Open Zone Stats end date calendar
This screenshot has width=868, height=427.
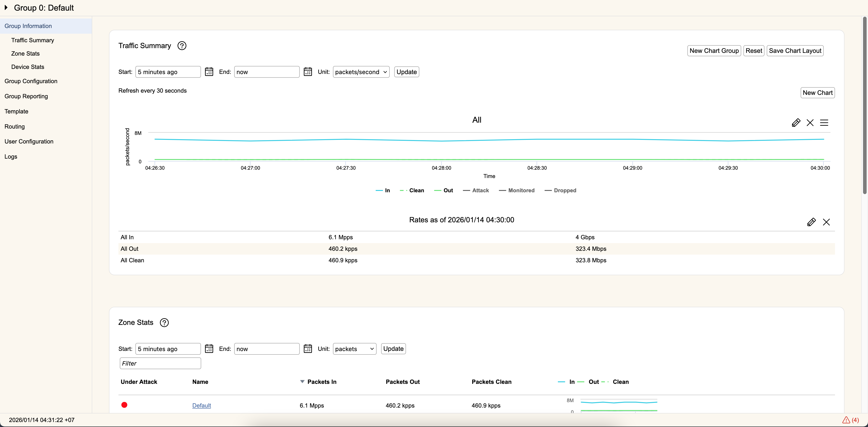coord(308,349)
